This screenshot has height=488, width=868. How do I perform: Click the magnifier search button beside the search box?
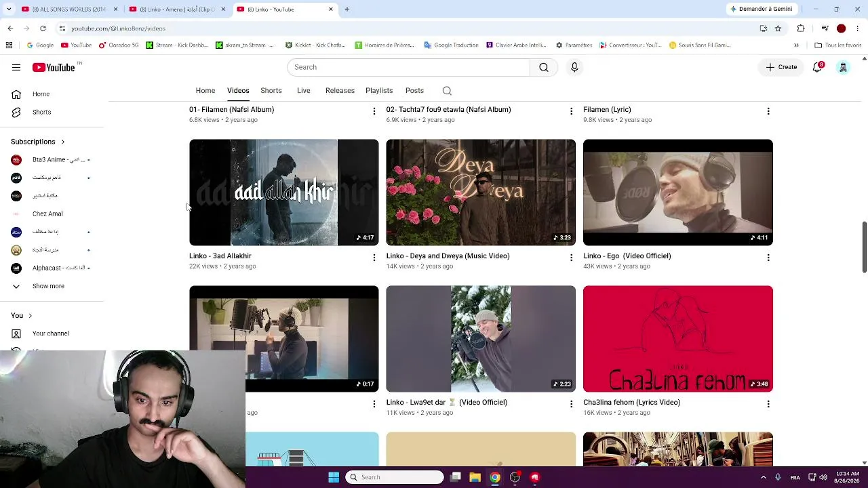point(544,67)
